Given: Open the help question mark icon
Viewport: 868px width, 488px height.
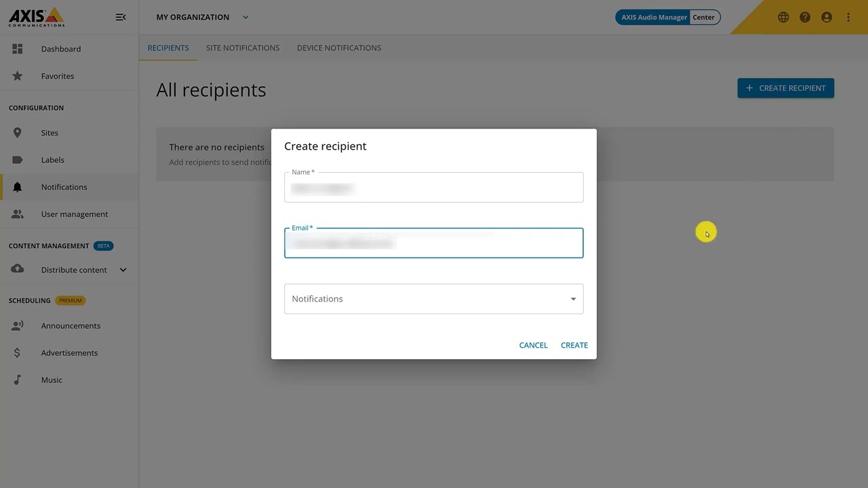Looking at the screenshot, I should 805,18.
